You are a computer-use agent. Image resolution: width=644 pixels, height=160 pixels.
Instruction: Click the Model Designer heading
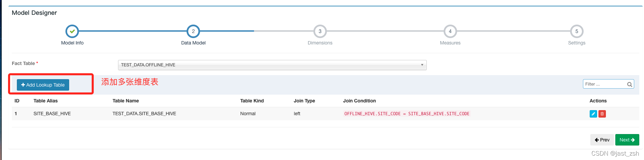coord(34,13)
